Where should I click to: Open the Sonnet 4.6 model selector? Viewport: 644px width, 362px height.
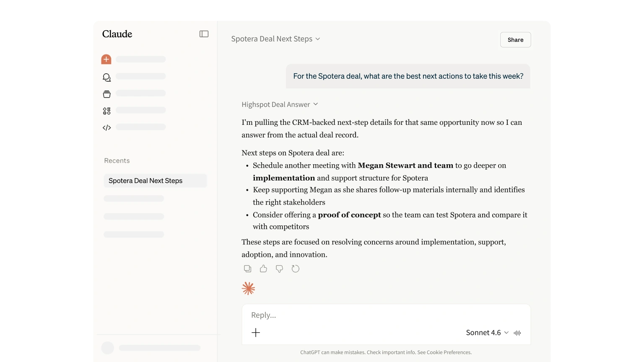click(x=487, y=333)
